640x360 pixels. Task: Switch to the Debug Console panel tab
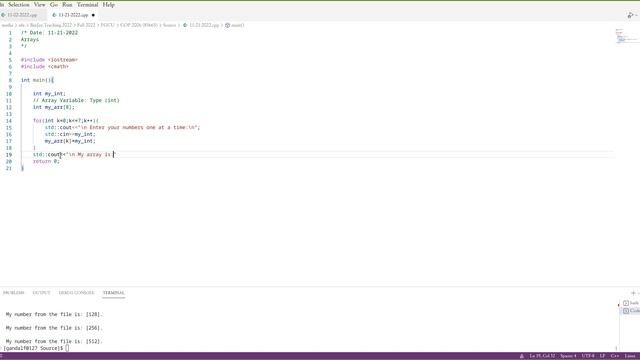[x=76, y=293]
